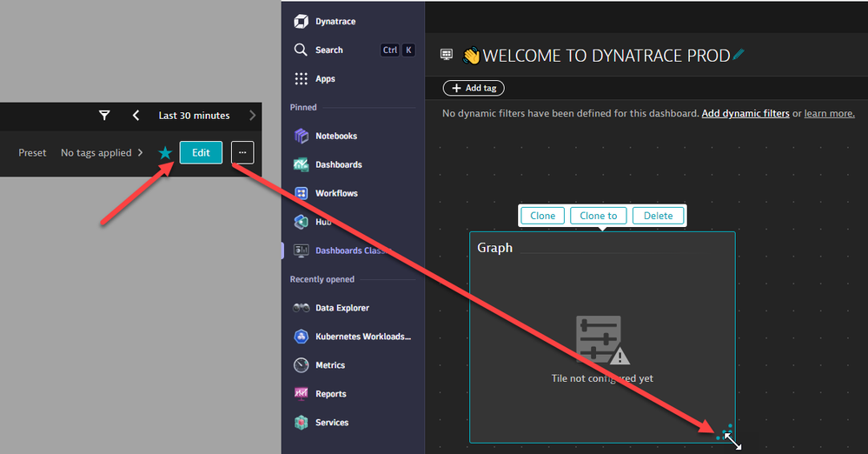Click the filter funnel icon
Screen dimensions: 868x454
104,116
